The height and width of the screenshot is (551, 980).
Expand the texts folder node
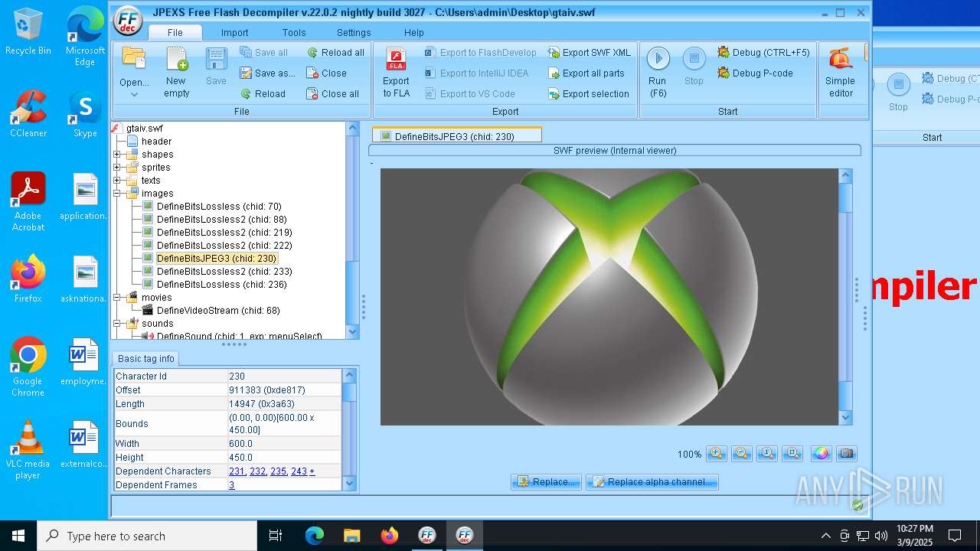tap(117, 181)
